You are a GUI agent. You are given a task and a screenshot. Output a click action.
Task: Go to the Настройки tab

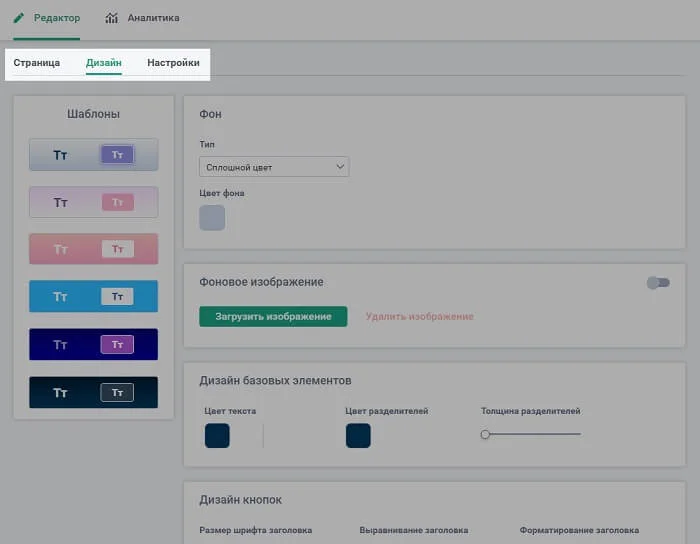click(x=173, y=63)
